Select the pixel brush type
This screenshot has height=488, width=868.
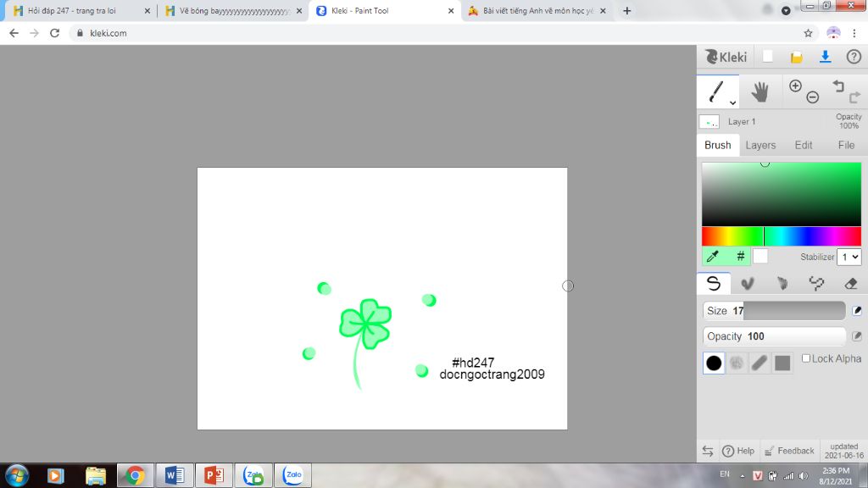(x=816, y=284)
